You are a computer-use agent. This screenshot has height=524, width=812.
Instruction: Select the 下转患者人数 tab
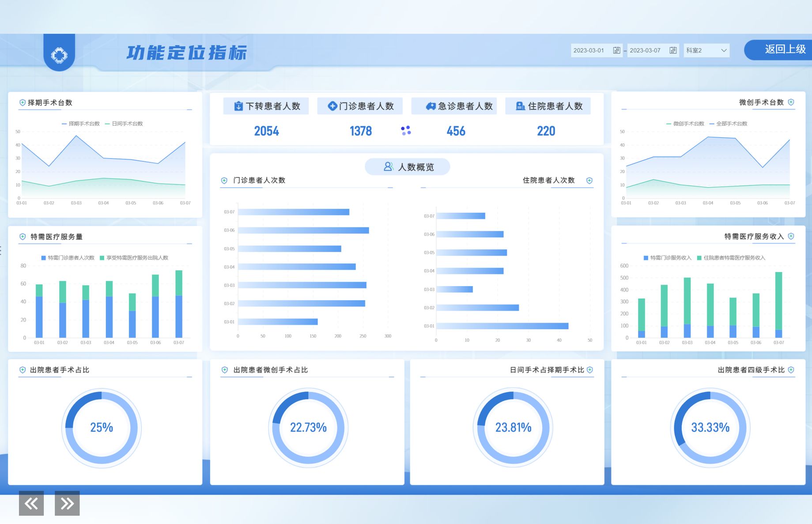coord(266,106)
